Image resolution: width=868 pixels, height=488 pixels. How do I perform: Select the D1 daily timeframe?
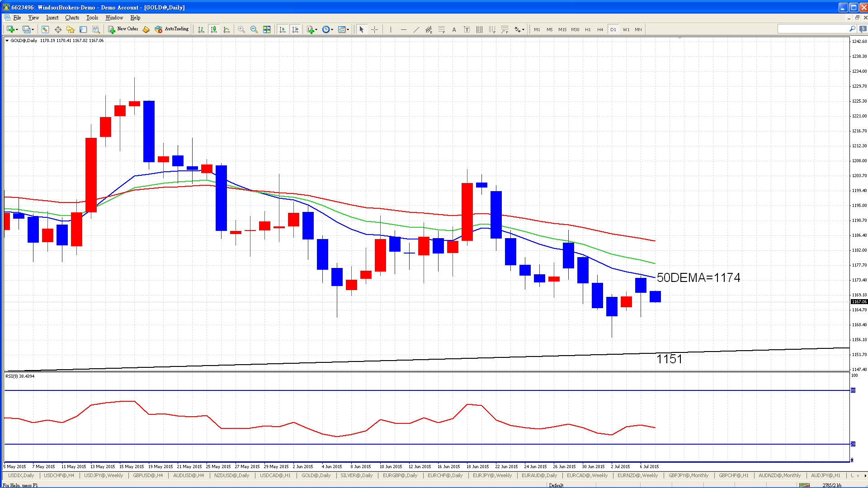(x=613, y=29)
